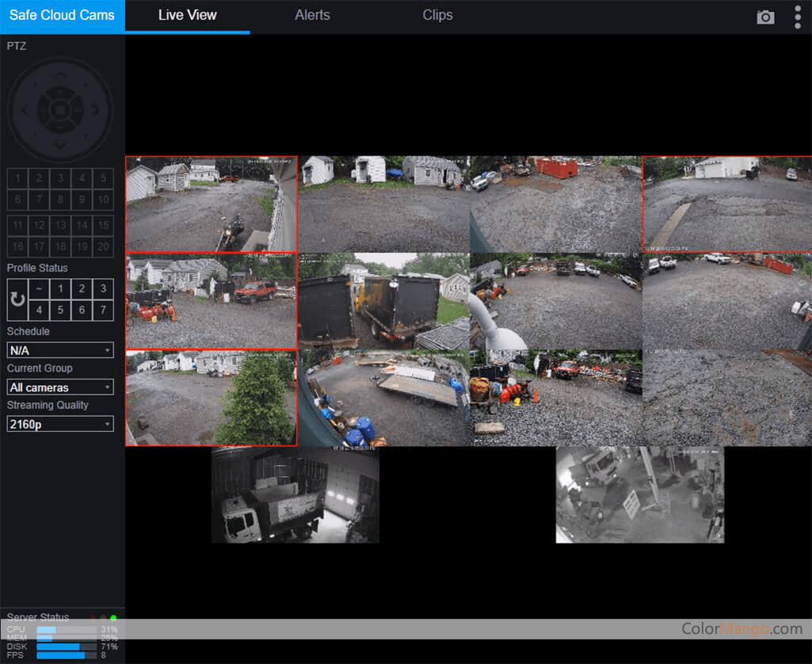Click the PTZ center home button
Viewport: 812px width, 664px height.
point(60,109)
